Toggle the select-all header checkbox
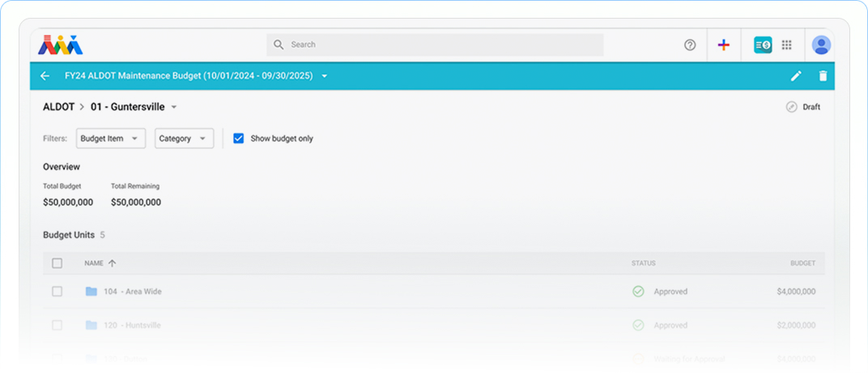868x388 pixels. click(57, 263)
